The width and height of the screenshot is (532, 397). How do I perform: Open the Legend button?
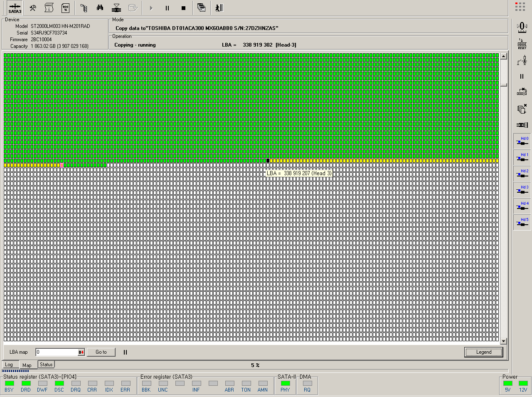(x=483, y=352)
